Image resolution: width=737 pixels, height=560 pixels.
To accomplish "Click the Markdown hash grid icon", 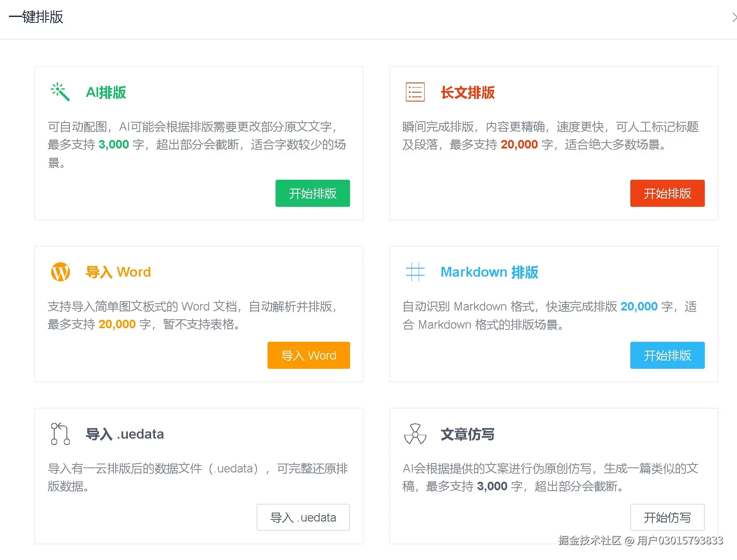I will [x=415, y=272].
